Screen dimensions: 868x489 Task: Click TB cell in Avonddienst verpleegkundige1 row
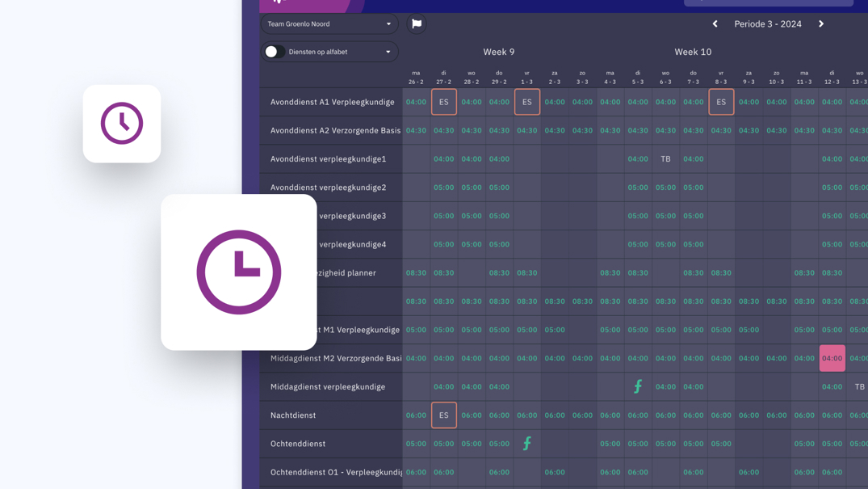pyautogui.click(x=665, y=159)
